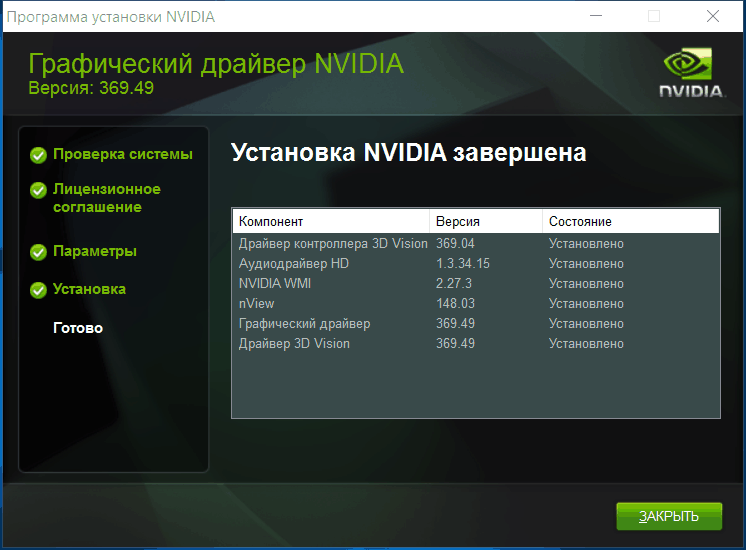The width and height of the screenshot is (746, 550).
Task: Select the Установка step
Action: pos(89,289)
